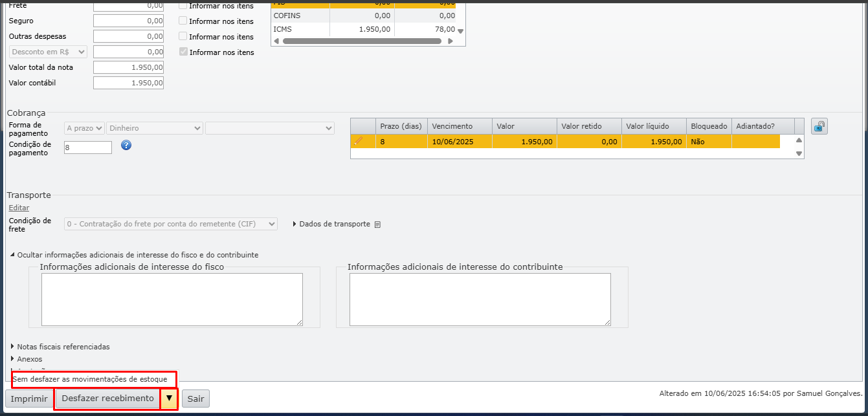Viewport: 868px width, 416px height.
Task: Click the Outras despesas value field
Action: click(128, 36)
